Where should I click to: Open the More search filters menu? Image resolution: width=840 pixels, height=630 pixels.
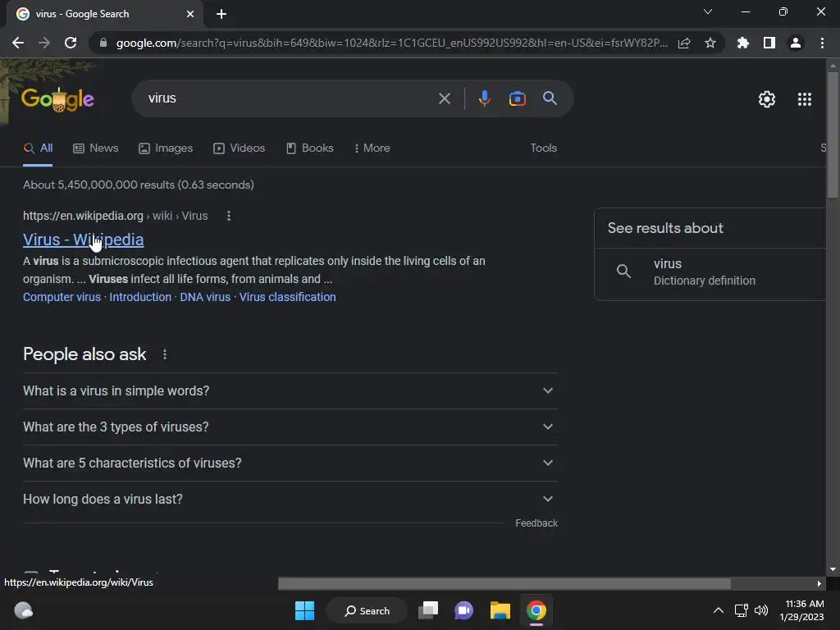point(372,148)
